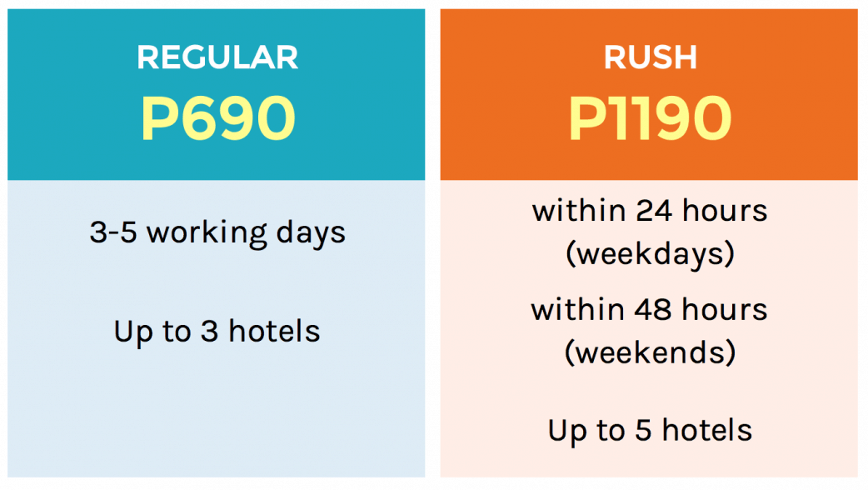Select the P1190 price label
The image size is (868, 490).
click(650, 119)
